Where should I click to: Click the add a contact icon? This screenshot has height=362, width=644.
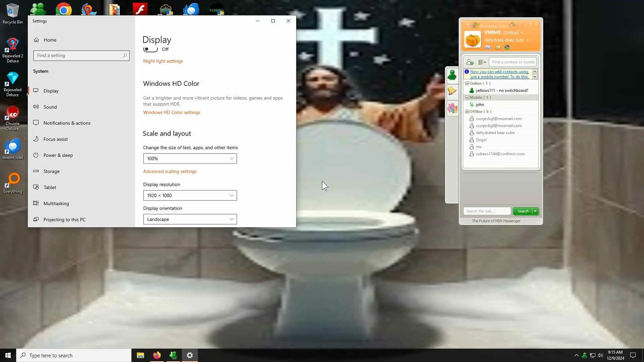pos(470,62)
